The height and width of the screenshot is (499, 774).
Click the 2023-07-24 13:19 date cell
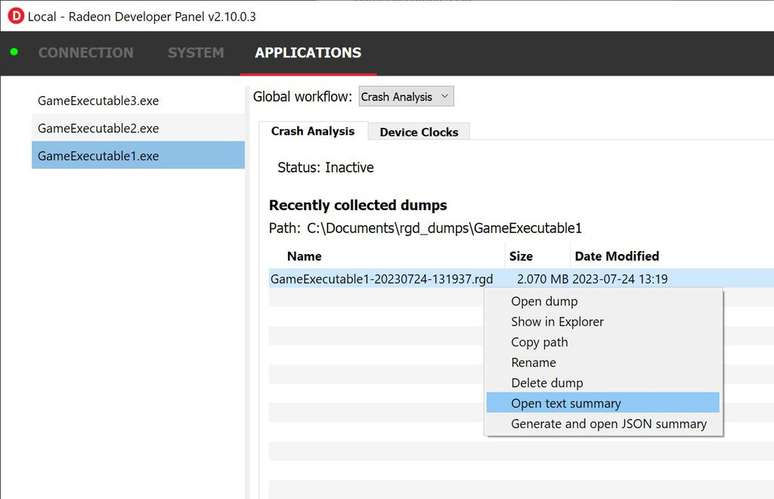coord(620,279)
